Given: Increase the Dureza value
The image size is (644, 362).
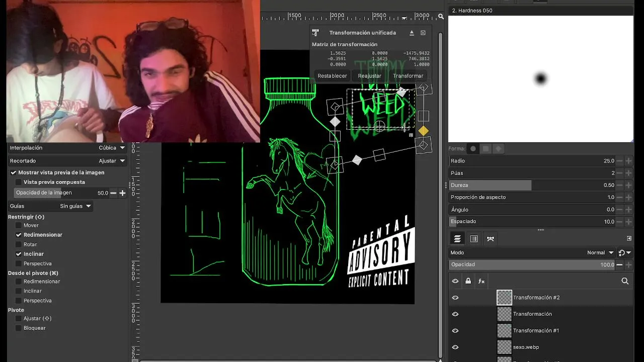Looking at the screenshot, I should [x=628, y=185].
